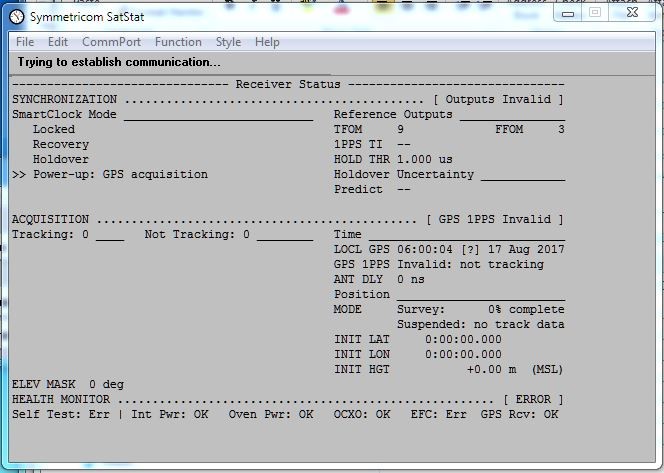Click the 'Not Tracking: 0' counter

[197, 234]
